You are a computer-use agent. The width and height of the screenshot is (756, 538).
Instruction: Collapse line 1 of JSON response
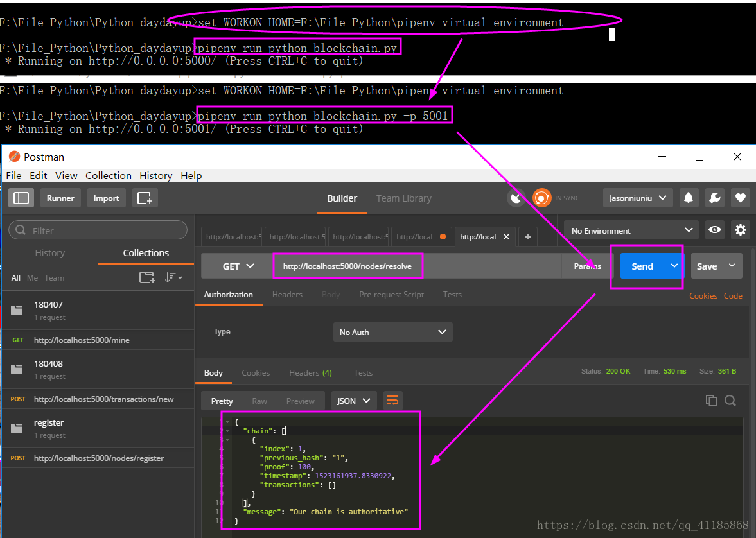pos(227,422)
